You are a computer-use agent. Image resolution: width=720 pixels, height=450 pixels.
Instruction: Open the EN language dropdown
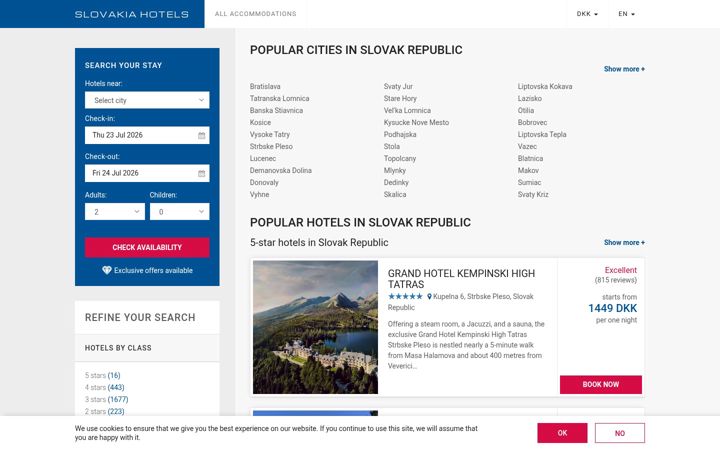pyautogui.click(x=626, y=14)
